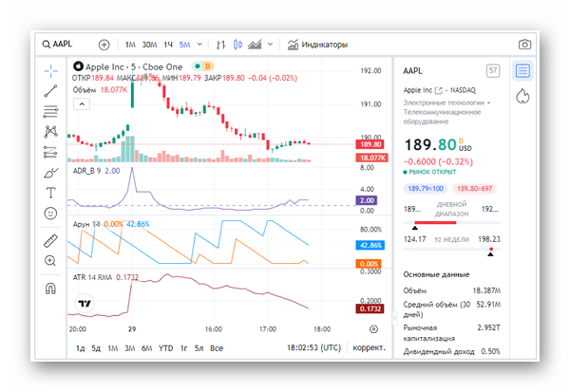The height and width of the screenshot is (392, 570).
Task: Select the zoom-in tool
Action: (50, 260)
